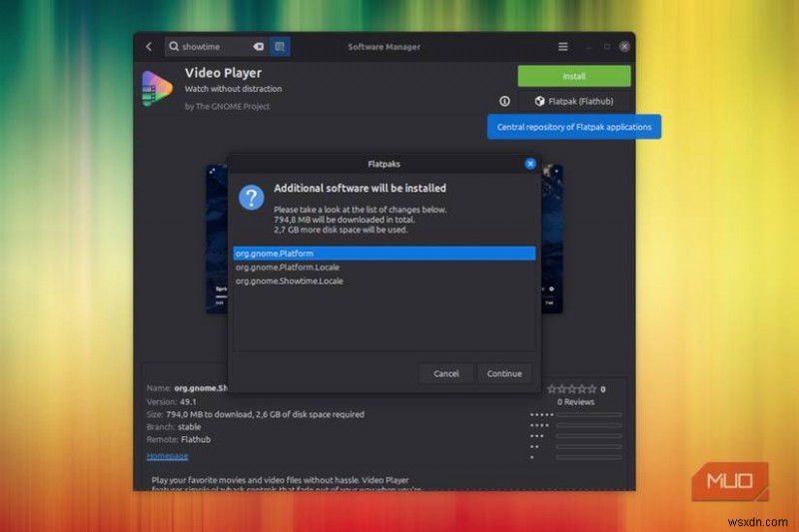Screen dimensions: 799x532
Task: Select org.gnome.Showtime.Locale row
Action: (385, 281)
